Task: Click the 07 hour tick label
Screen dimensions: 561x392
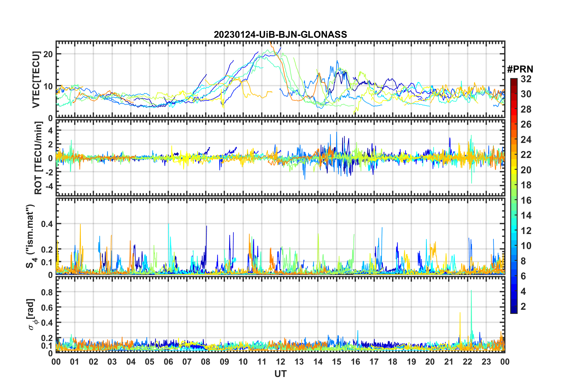Action: tap(187, 362)
